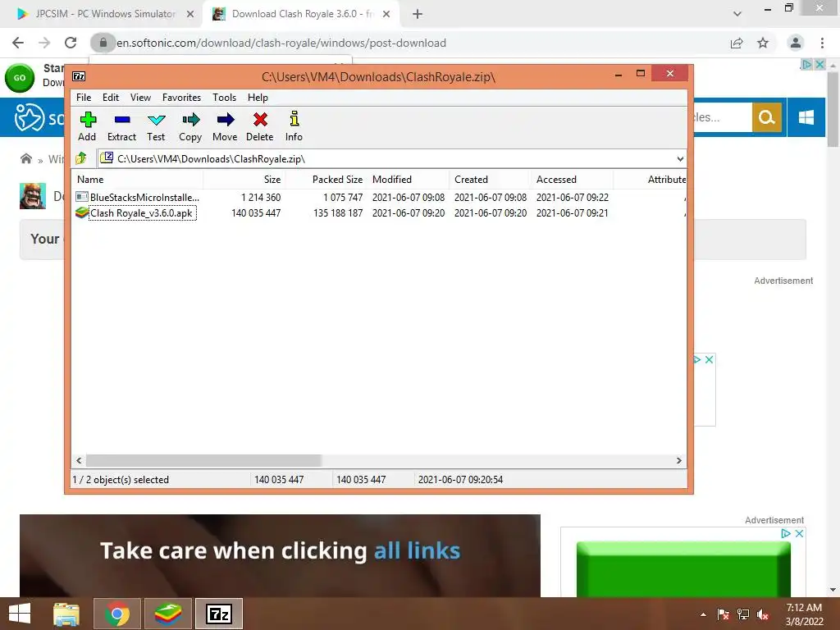Click the BlueStacksMicroInstaller file icon
The width and height of the screenshot is (840, 630).
81,197
